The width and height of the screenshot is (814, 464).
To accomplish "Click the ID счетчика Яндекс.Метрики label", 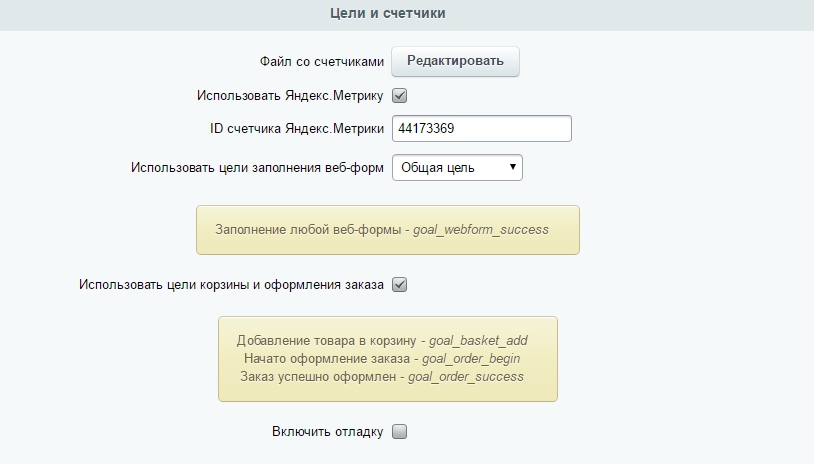I will click(291, 129).
